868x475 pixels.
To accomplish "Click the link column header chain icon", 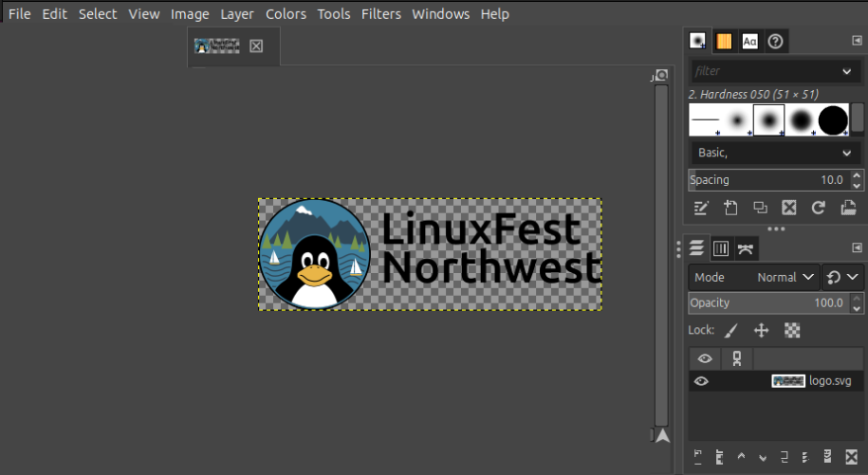I will [x=737, y=359].
